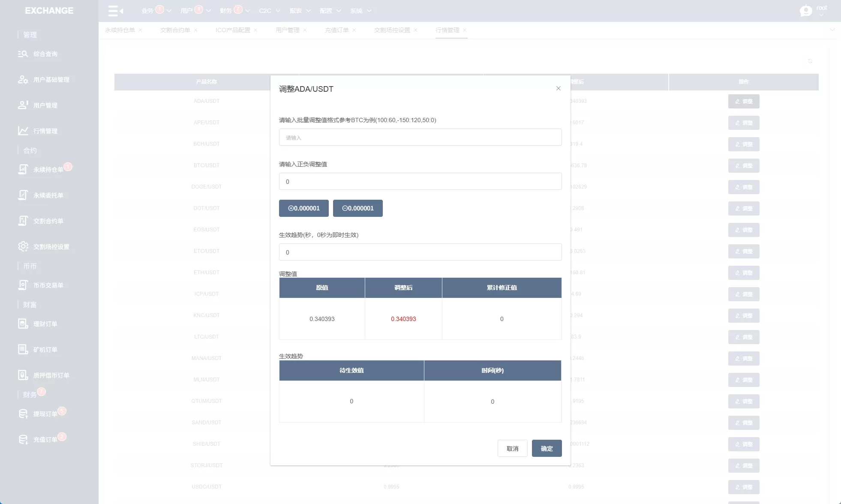Click the 行情管理 chart icon in sidebar
841x504 pixels.
pos(23,131)
